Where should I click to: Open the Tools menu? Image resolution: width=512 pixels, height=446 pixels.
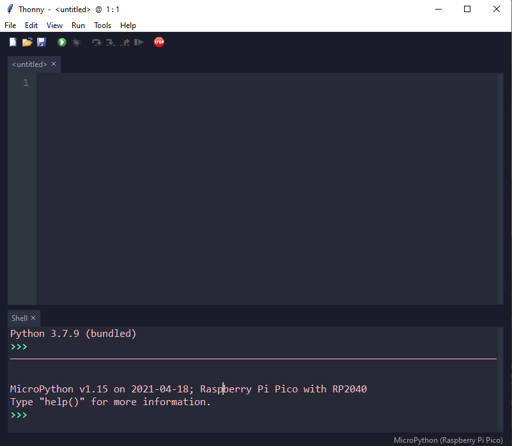(x=102, y=25)
